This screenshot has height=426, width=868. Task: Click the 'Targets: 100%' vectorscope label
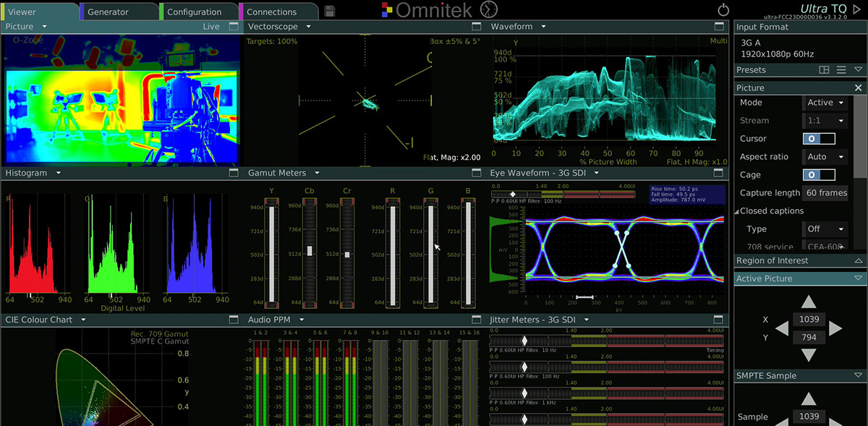click(x=271, y=41)
